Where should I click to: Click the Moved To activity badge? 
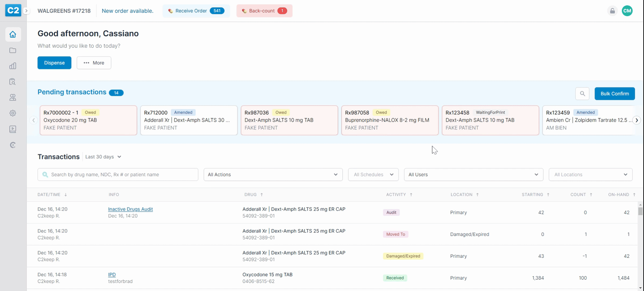tap(395, 234)
